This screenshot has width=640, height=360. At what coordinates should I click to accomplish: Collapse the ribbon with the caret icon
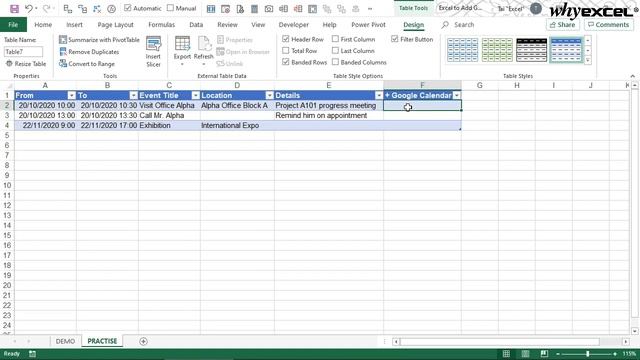pyautogui.click(x=632, y=76)
